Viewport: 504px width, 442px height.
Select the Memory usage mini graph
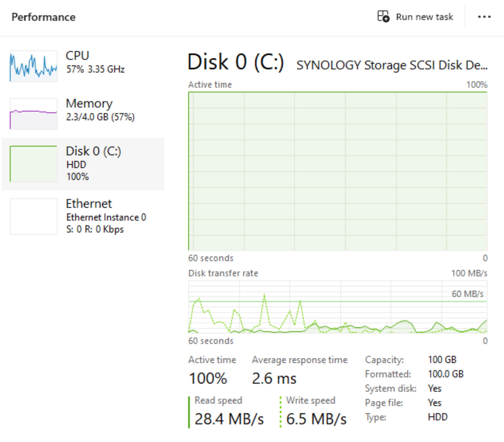tap(34, 114)
